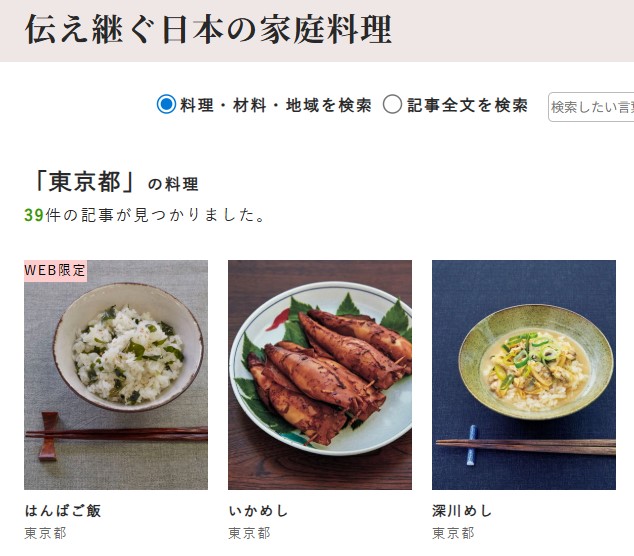Click 東京都 label under いかめし
This screenshot has width=634, height=556.
249,533
